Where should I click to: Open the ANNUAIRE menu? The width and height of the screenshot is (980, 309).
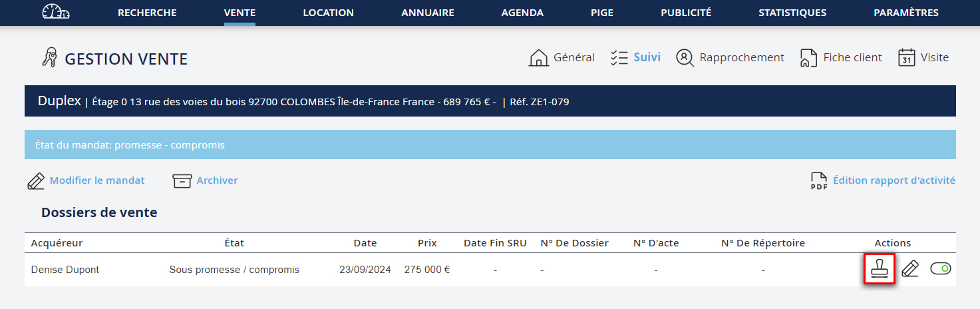click(x=428, y=13)
